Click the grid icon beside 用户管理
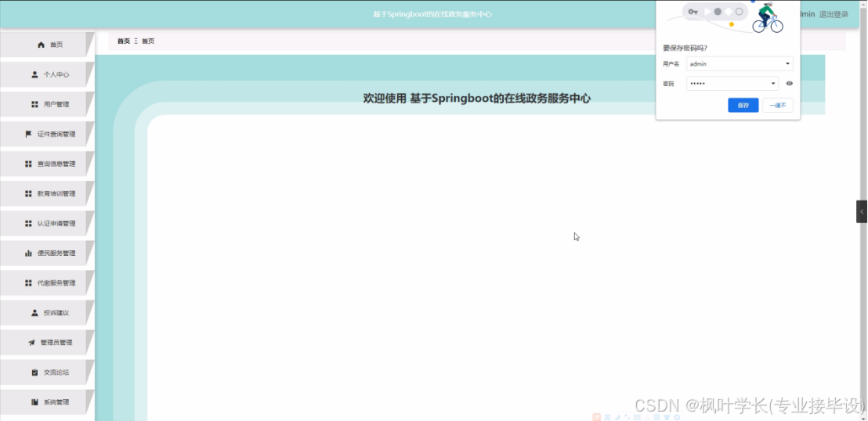The image size is (868, 421). click(x=35, y=104)
